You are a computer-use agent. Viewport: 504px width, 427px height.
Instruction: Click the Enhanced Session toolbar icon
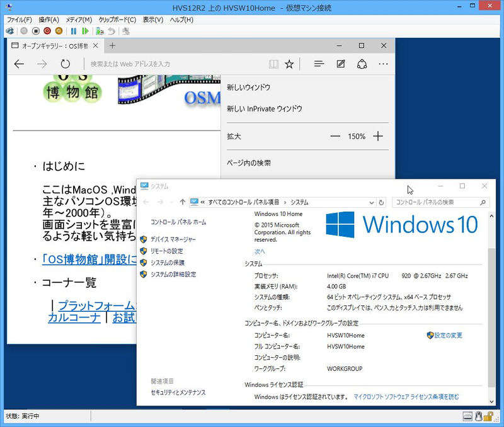(126, 31)
